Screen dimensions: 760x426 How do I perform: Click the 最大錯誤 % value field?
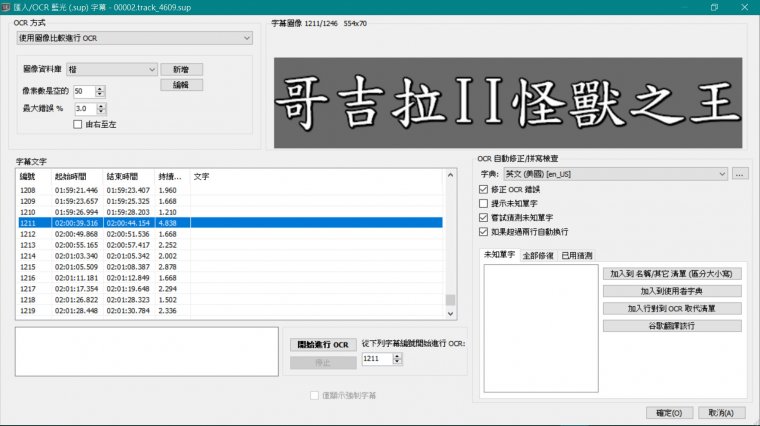tap(85, 109)
